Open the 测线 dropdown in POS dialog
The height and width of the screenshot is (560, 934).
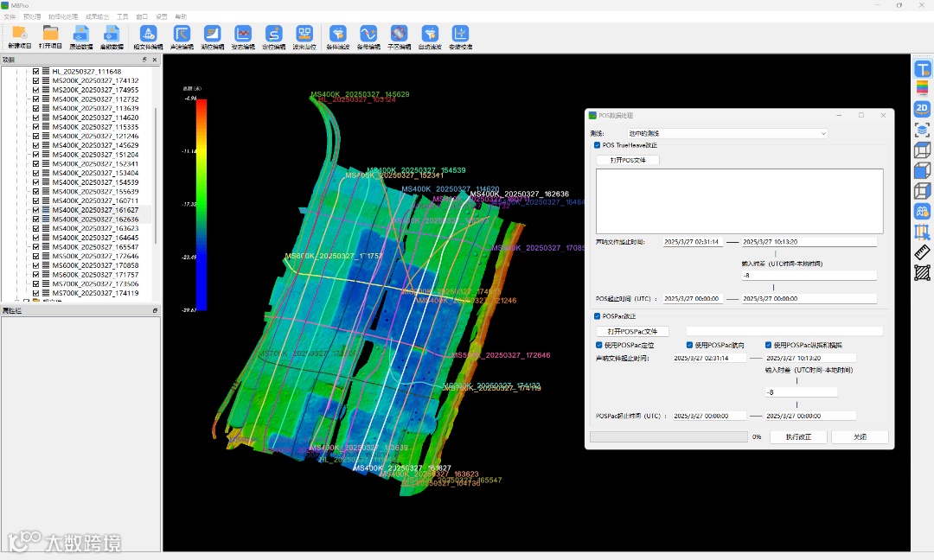pyautogui.click(x=727, y=133)
